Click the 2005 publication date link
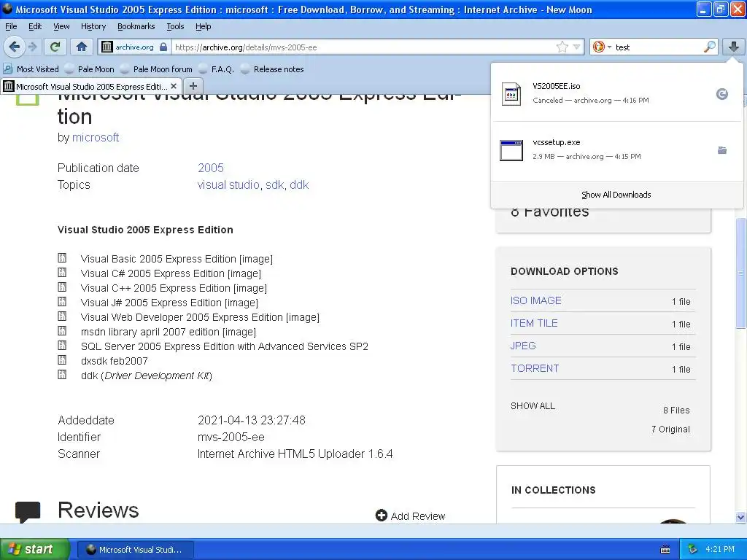This screenshot has height=560, width=747. [211, 168]
